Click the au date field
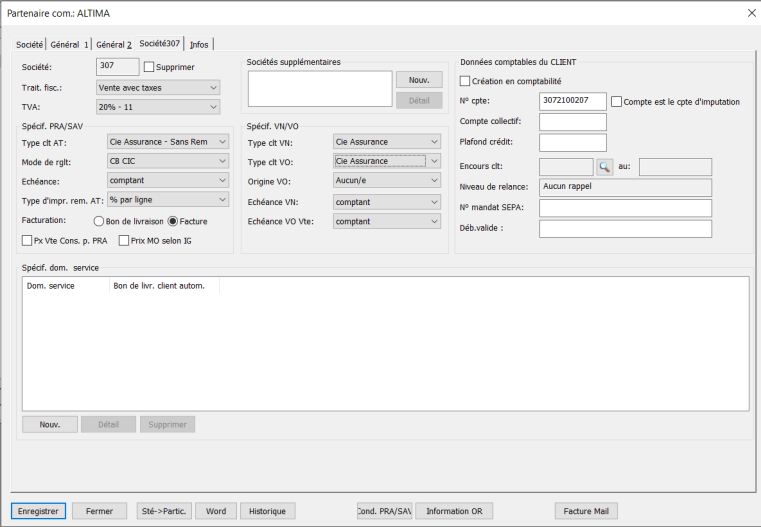This screenshot has width=761, height=527. (x=676, y=167)
